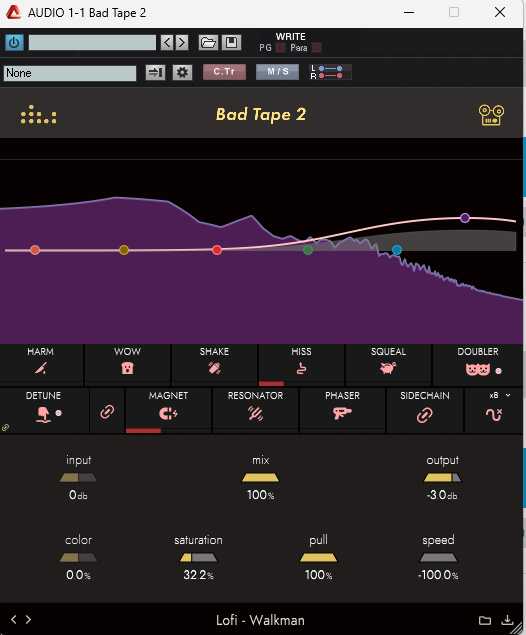Open preset browser folder icon at bottom
Screen dimensions: 526x635
(x=485, y=620)
